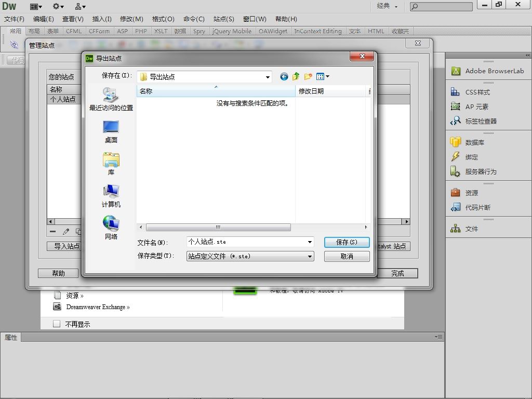Open the 修改(M) menu
This screenshot has width=532, height=399.
tap(131, 19)
